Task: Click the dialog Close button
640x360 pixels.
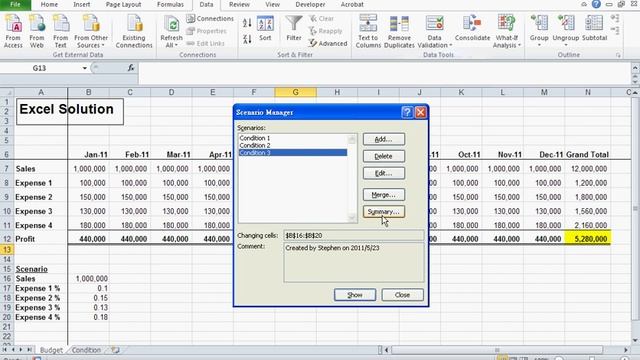Action: point(402,295)
